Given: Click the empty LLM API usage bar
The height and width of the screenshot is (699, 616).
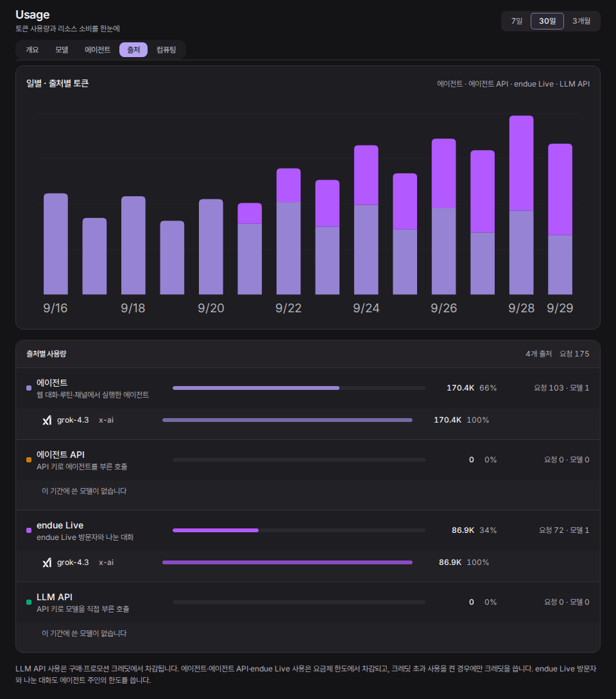Looking at the screenshot, I should (299, 602).
